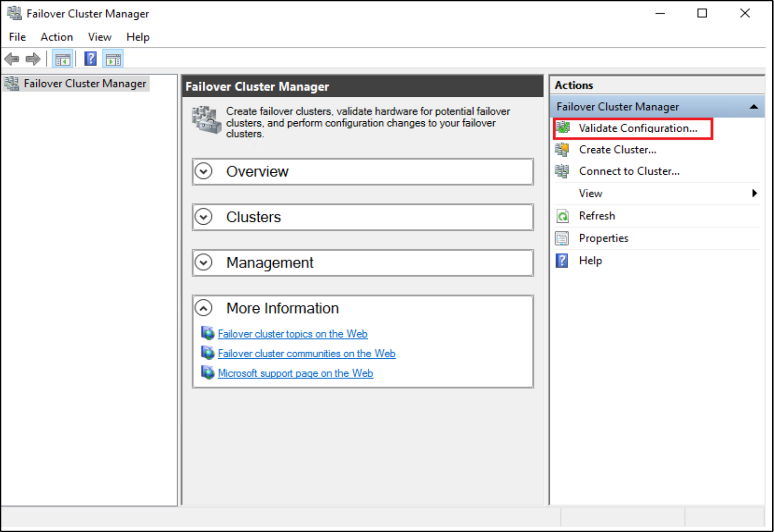This screenshot has width=774, height=532.
Task: Click the Actions pane title
Action: pos(574,85)
